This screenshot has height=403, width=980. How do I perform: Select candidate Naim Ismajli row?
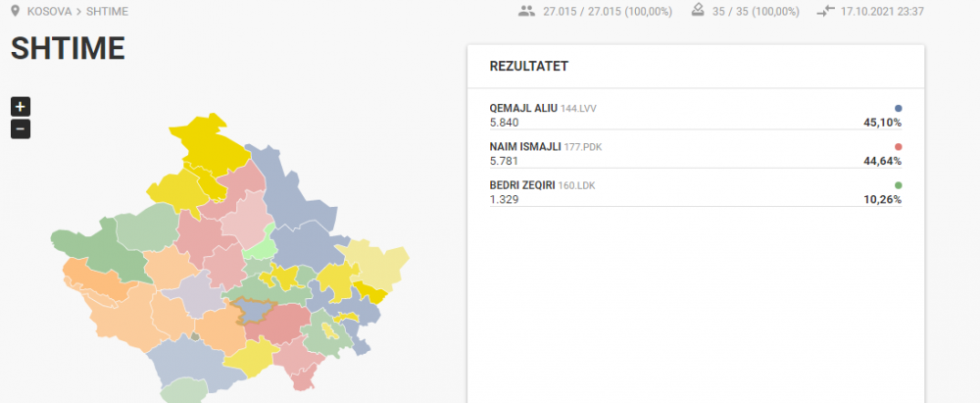pyautogui.click(x=696, y=154)
